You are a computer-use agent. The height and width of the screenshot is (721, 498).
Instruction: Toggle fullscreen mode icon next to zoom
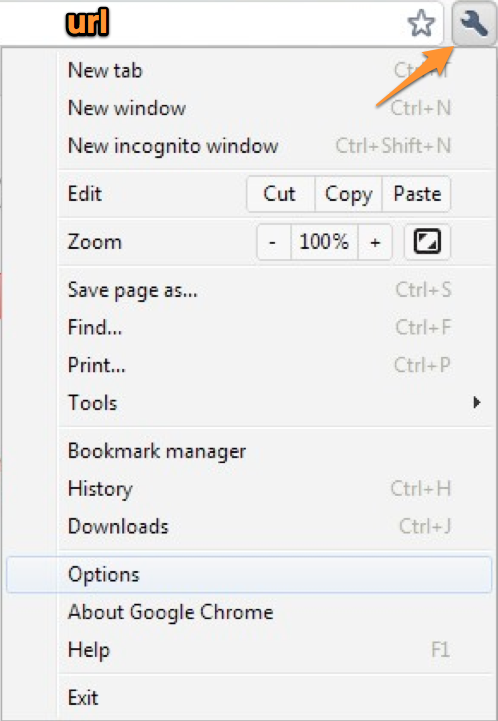click(427, 242)
